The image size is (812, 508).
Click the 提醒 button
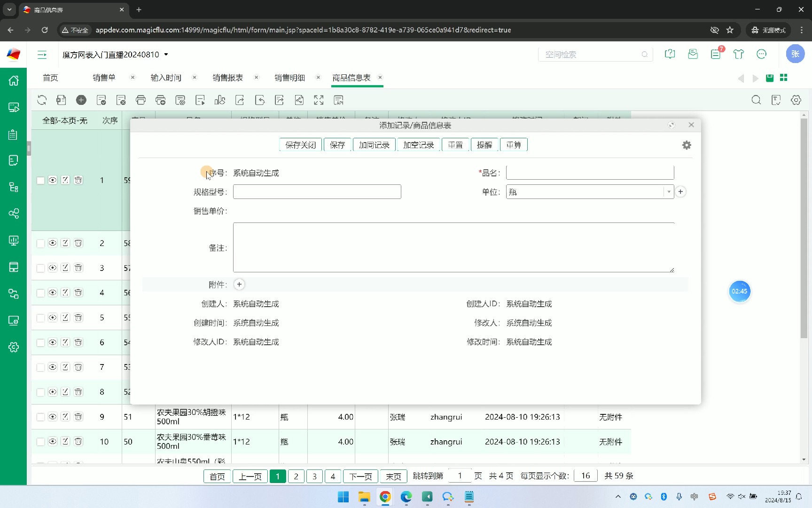484,145
